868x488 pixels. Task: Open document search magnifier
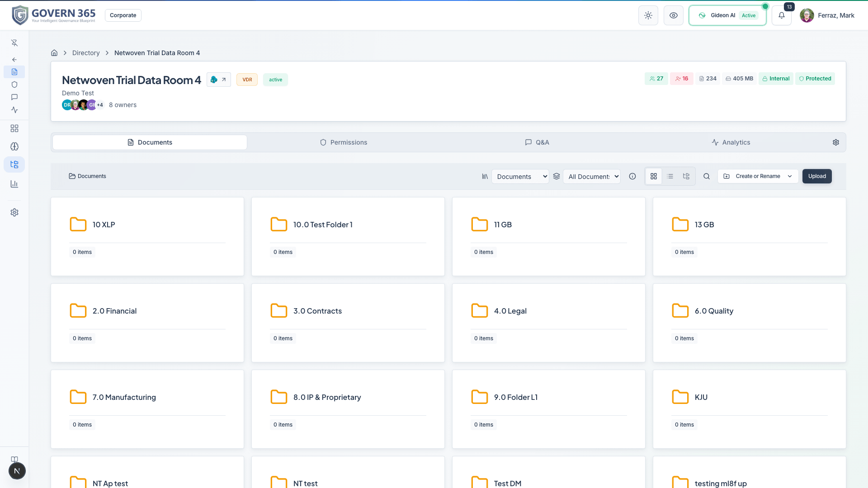(707, 176)
